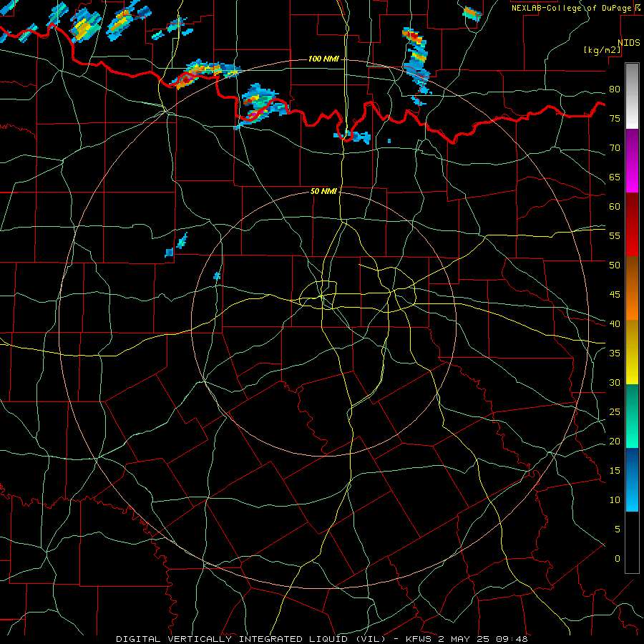This screenshot has height=644, width=644.
Task: Click the scale value "45"
Action: (615, 295)
